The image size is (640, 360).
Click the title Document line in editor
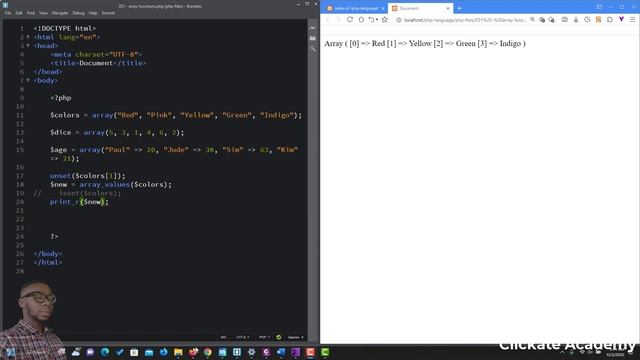(x=98, y=63)
